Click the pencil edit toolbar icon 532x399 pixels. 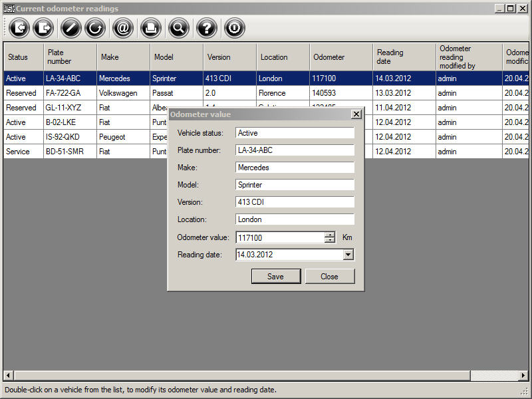tap(71, 28)
